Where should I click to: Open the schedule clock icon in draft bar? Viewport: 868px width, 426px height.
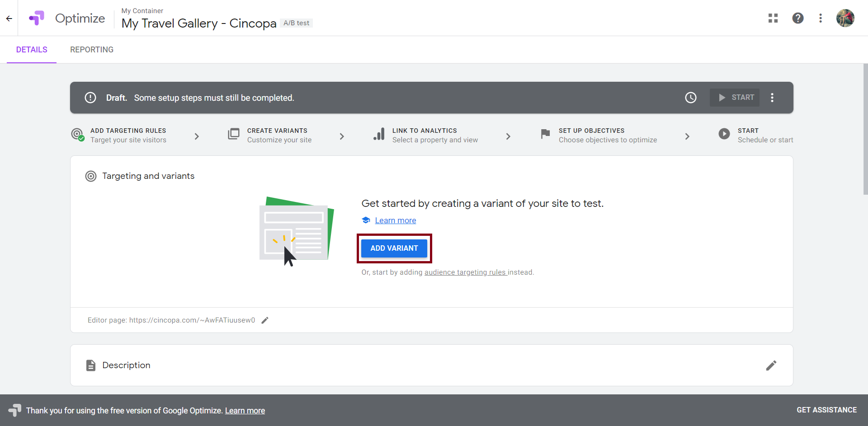coord(691,98)
